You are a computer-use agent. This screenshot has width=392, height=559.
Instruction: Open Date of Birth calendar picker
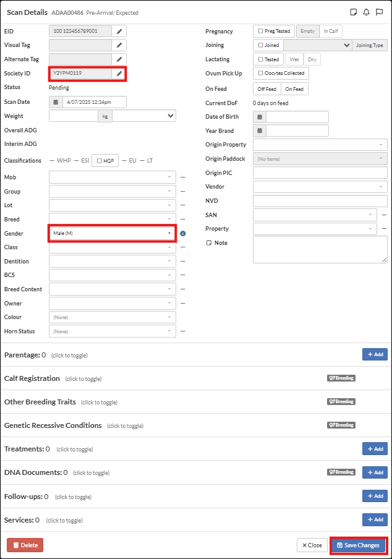tap(260, 117)
